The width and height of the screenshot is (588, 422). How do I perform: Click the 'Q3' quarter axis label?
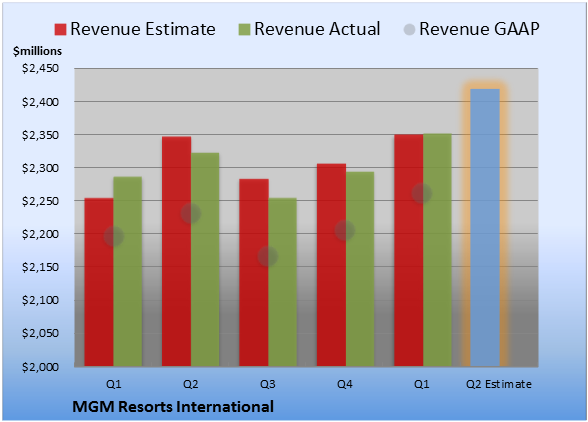268,384
